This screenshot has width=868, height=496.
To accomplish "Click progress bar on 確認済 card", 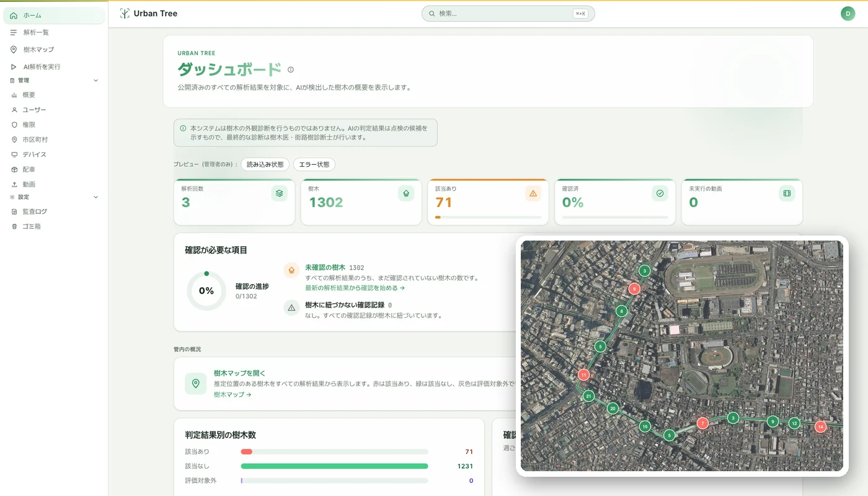I will (x=615, y=217).
